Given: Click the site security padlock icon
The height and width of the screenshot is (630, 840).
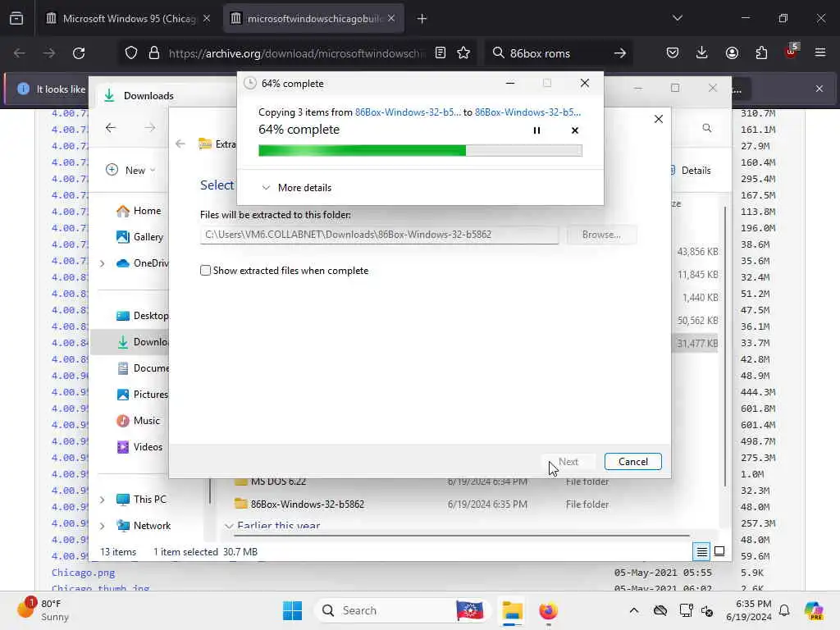Looking at the screenshot, I should click(154, 53).
